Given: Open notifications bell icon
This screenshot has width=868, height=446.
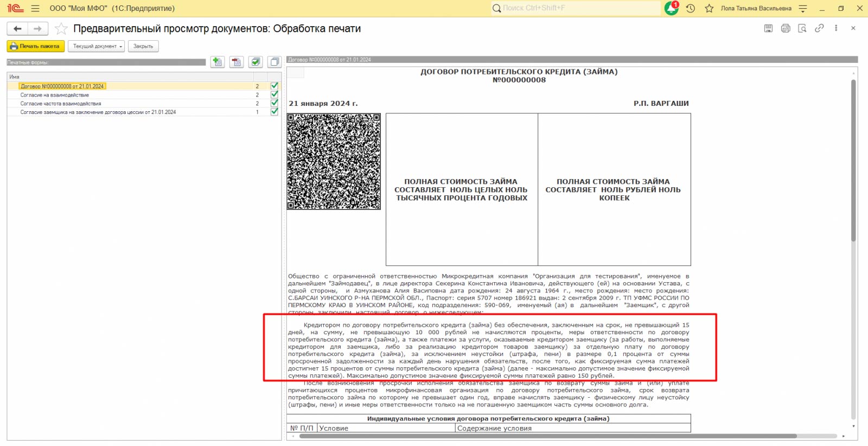Looking at the screenshot, I should [x=672, y=8].
